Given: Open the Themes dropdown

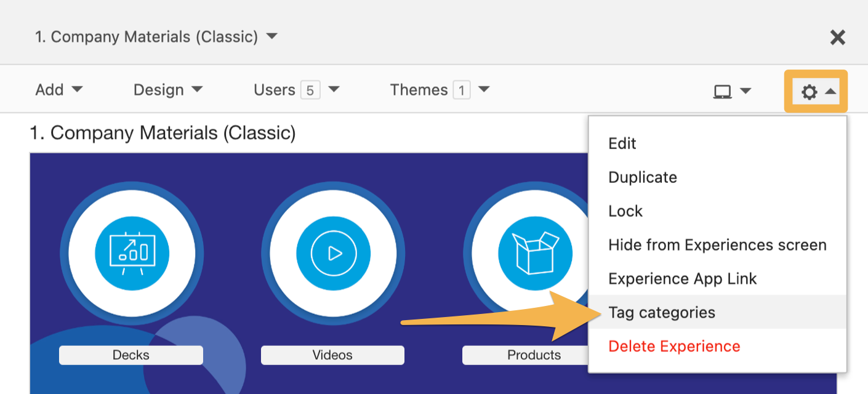Looking at the screenshot, I should 440,90.
